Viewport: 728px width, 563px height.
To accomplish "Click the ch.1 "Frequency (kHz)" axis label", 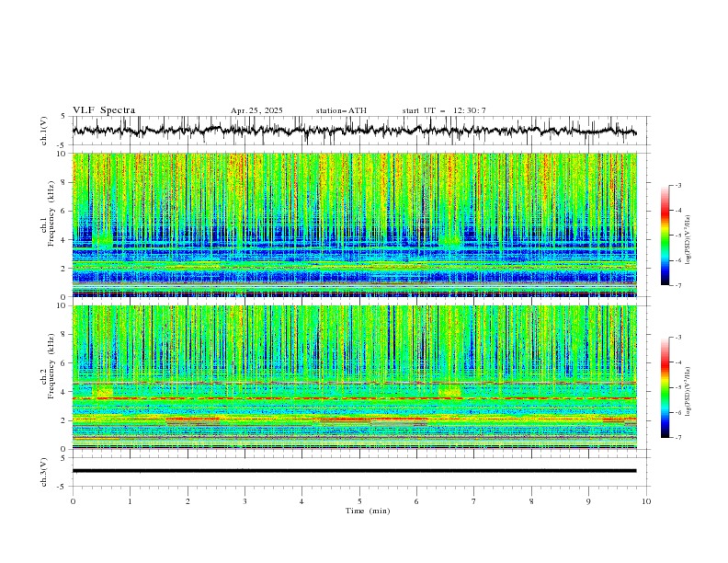I will (51, 213).
